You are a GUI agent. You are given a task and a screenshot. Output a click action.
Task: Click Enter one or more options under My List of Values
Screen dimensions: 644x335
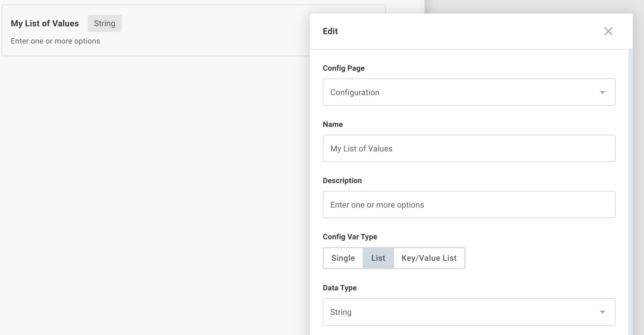pyautogui.click(x=55, y=41)
